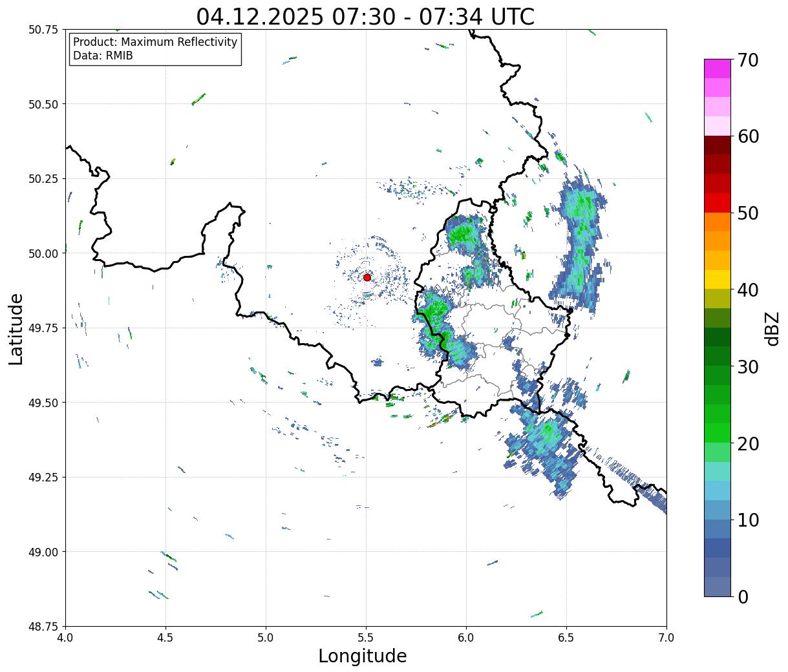The image size is (788, 672).
Task: Click the 30 tick label on the colorbar
Action: pyautogui.click(x=748, y=367)
